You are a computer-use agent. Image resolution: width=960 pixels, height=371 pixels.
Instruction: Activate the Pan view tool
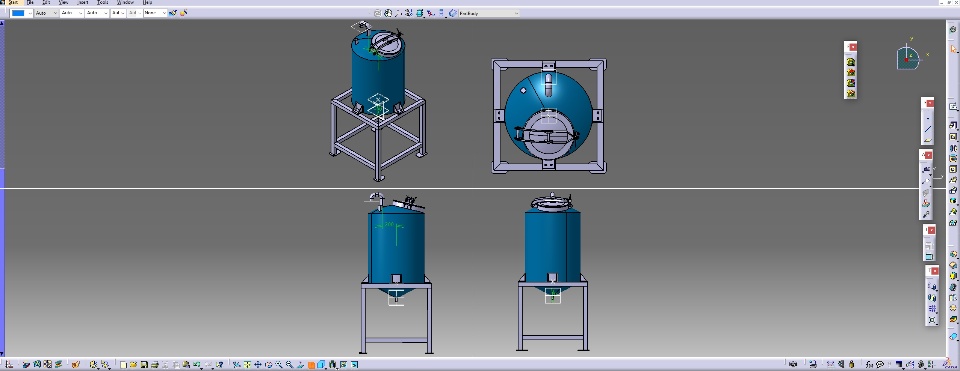258,365
